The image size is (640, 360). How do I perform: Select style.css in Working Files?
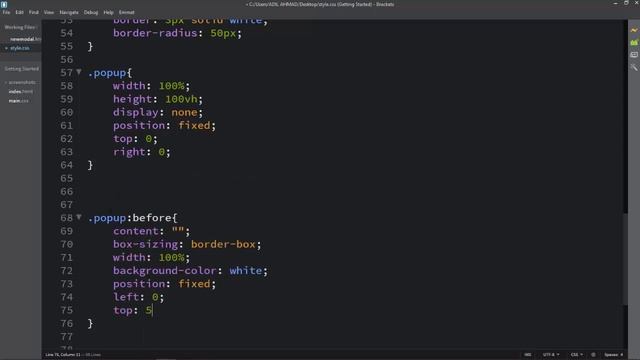(20, 48)
